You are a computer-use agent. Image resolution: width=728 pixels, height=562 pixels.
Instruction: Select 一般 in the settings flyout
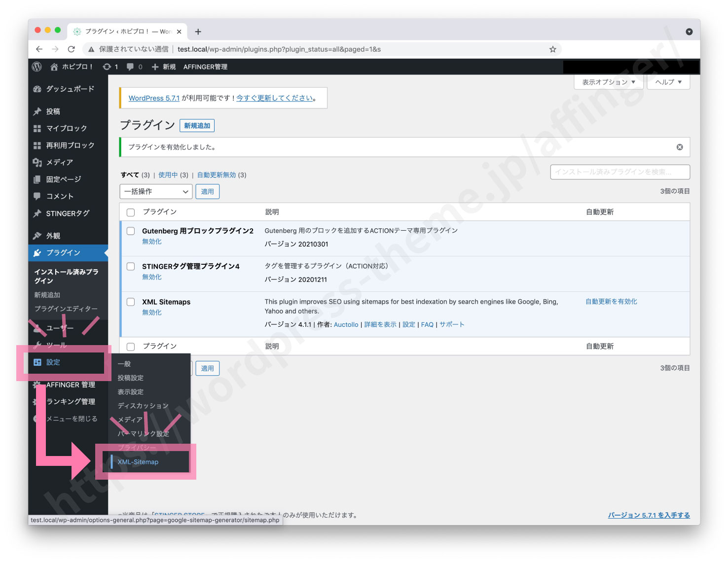coord(124,364)
